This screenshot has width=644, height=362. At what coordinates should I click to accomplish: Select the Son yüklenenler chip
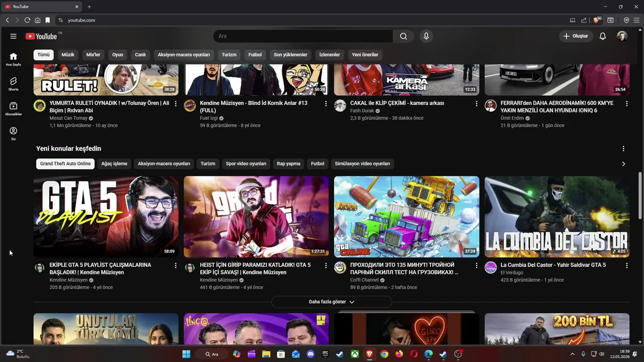point(290,55)
